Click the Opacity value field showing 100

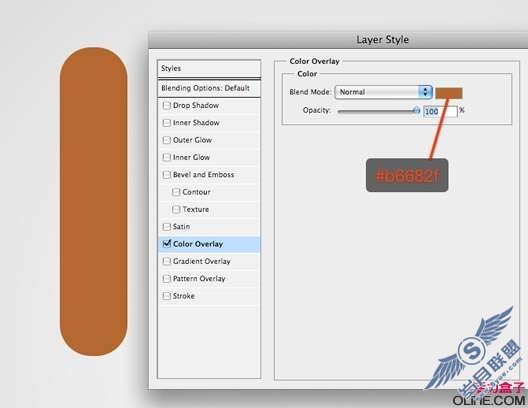point(440,111)
